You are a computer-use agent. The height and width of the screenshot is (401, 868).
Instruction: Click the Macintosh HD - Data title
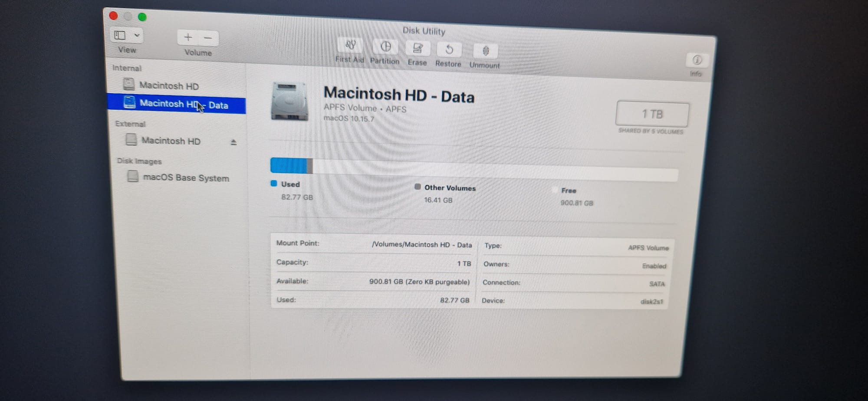[x=399, y=95]
